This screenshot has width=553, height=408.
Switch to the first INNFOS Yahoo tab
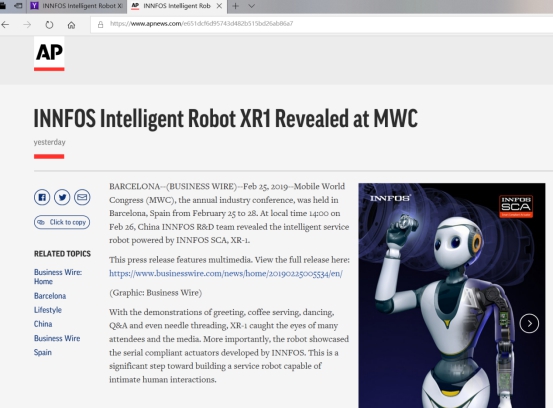(x=77, y=6)
